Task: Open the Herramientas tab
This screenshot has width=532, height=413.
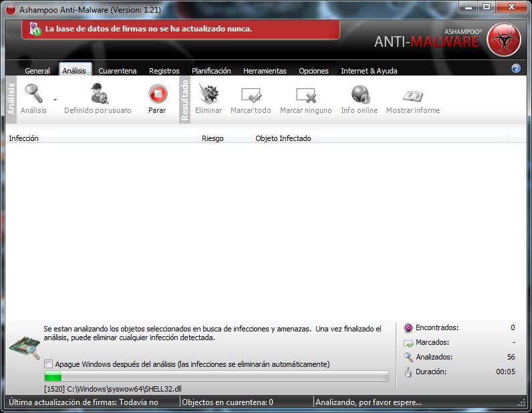Action: 265,71
